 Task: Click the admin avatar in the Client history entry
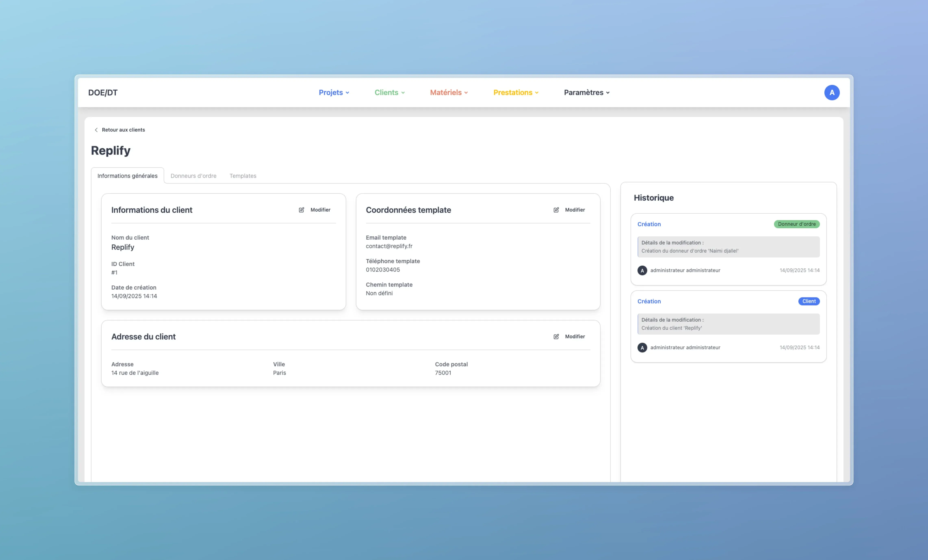(642, 348)
